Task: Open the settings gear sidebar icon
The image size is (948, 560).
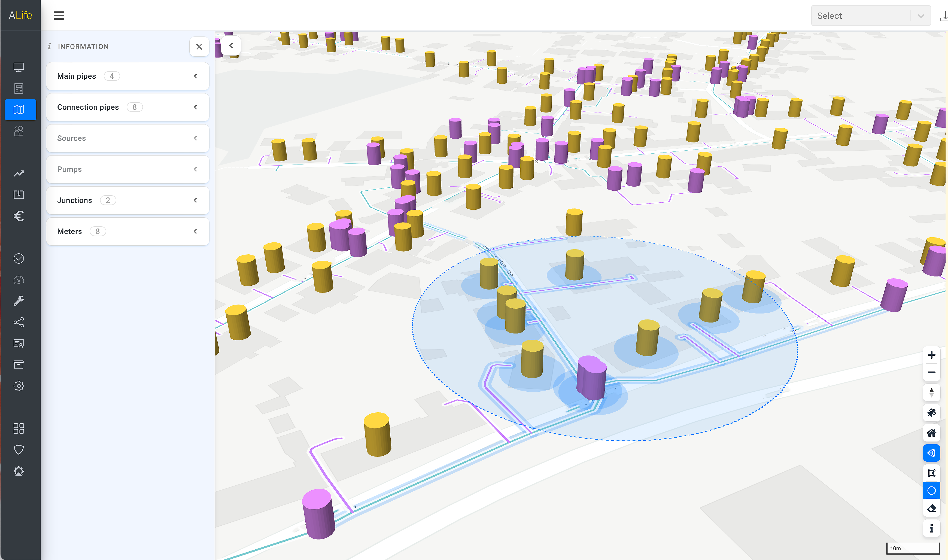Action: click(x=19, y=386)
